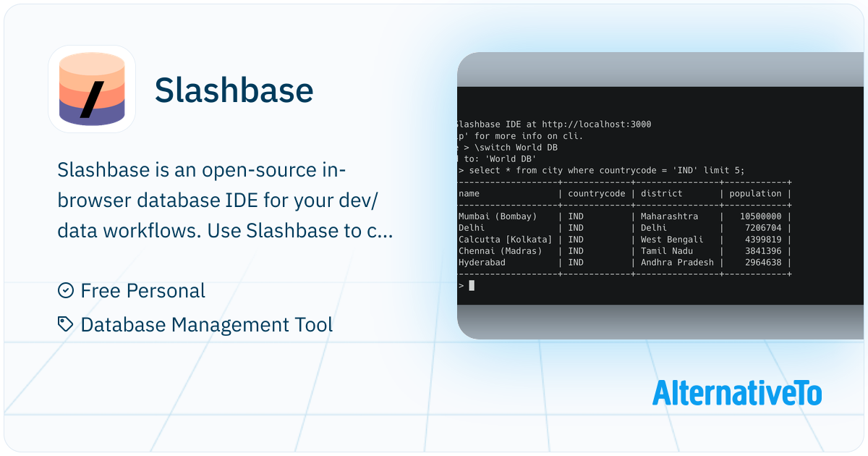Click the 'name' column header

pos(469,193)
